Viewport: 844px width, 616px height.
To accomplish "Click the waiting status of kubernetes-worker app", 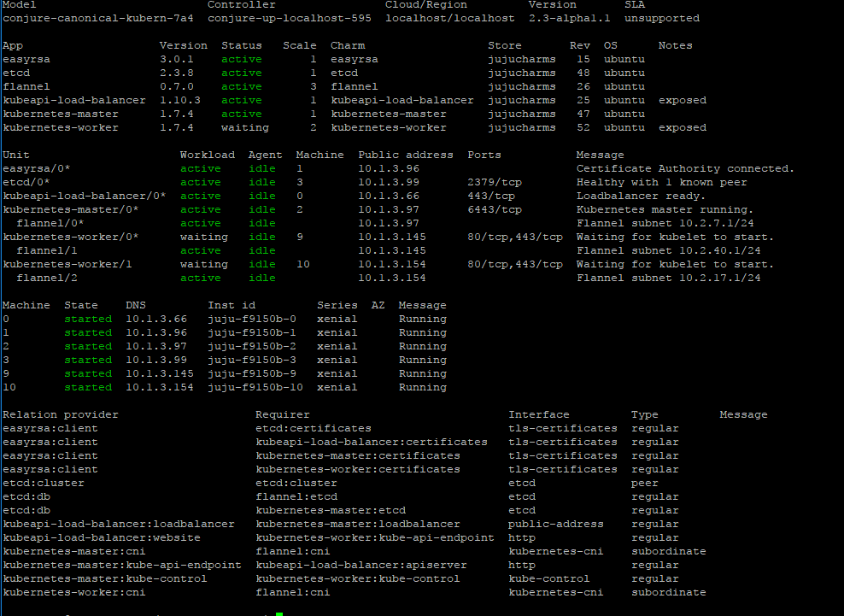I will click(245, 127).
